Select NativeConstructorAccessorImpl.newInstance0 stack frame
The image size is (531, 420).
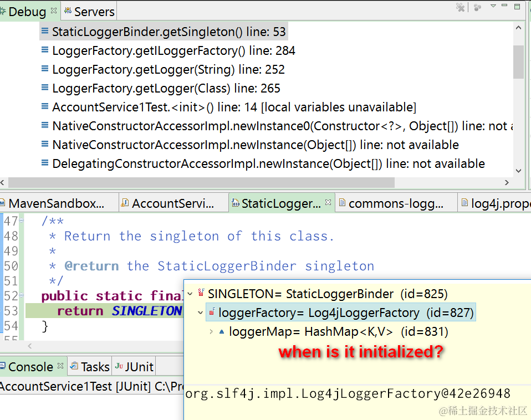click(x=277, y=126)
